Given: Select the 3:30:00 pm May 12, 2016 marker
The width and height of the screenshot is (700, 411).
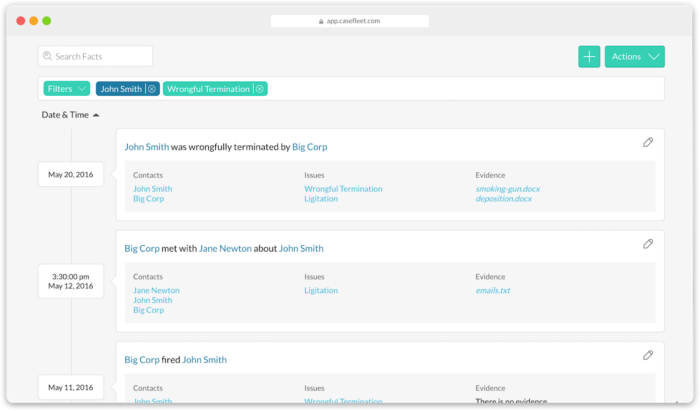Looking at the screenshot, I should (71, 281).
